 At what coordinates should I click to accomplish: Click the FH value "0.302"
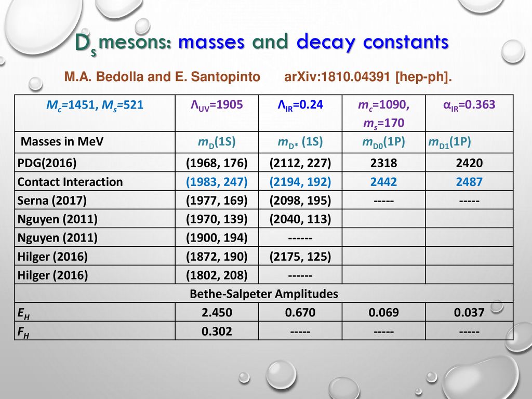[x=217, y=331]
